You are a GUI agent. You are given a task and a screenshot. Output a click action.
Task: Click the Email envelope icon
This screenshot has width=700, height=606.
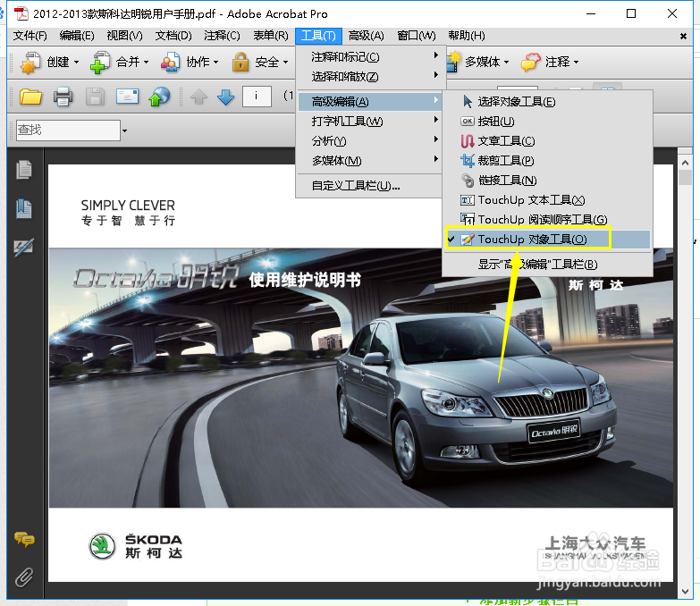pos(127,96)
